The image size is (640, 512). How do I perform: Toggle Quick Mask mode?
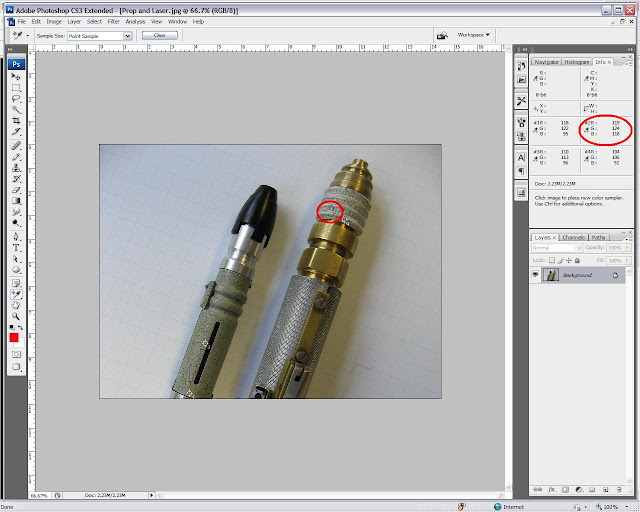[x=16, y=354]
